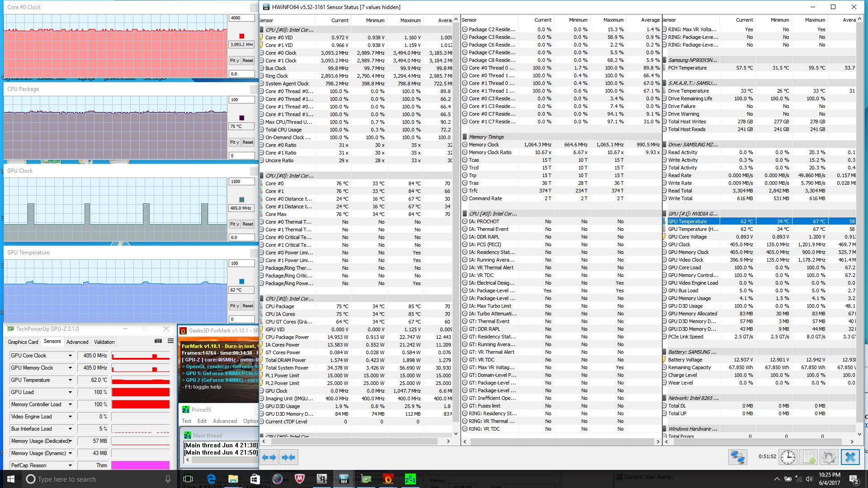
Task: Switch to GPU-Z Advanced tab
Action: click(77, 342)
